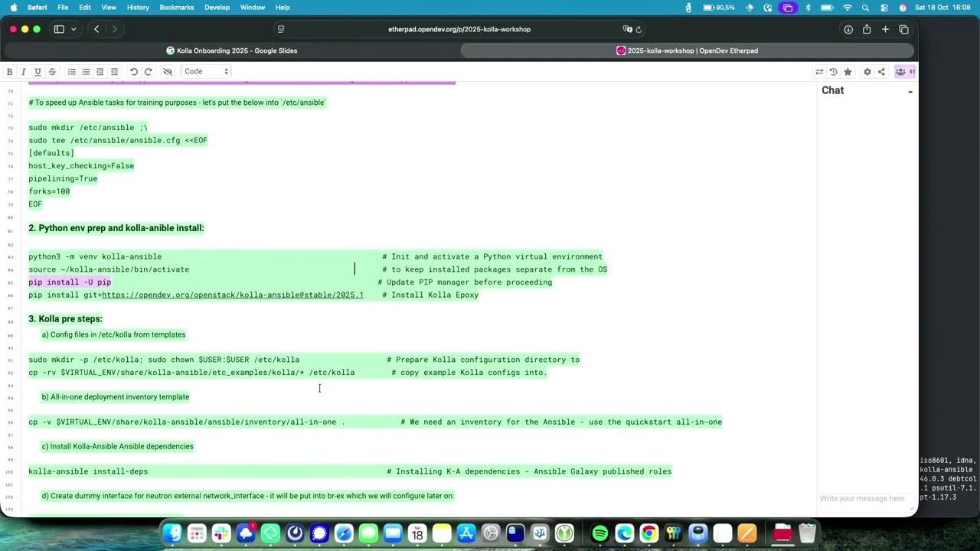Open the Help menu
Screen dimensions: 980x551
tap(283, 7)
